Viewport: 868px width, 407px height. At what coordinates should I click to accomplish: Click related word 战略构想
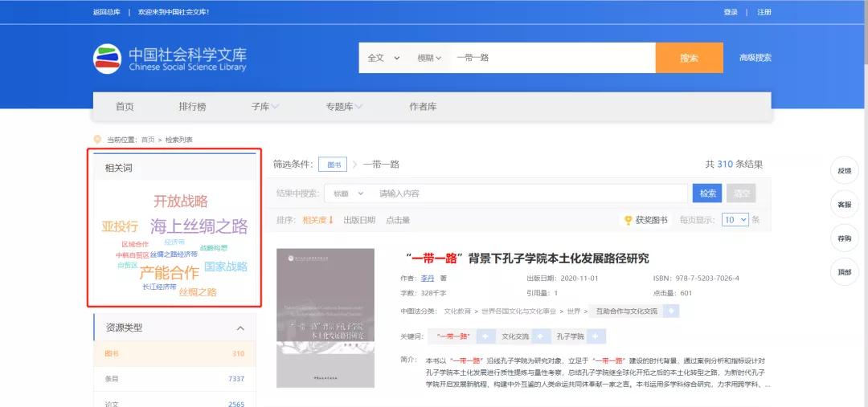click(x=214, y=248)
